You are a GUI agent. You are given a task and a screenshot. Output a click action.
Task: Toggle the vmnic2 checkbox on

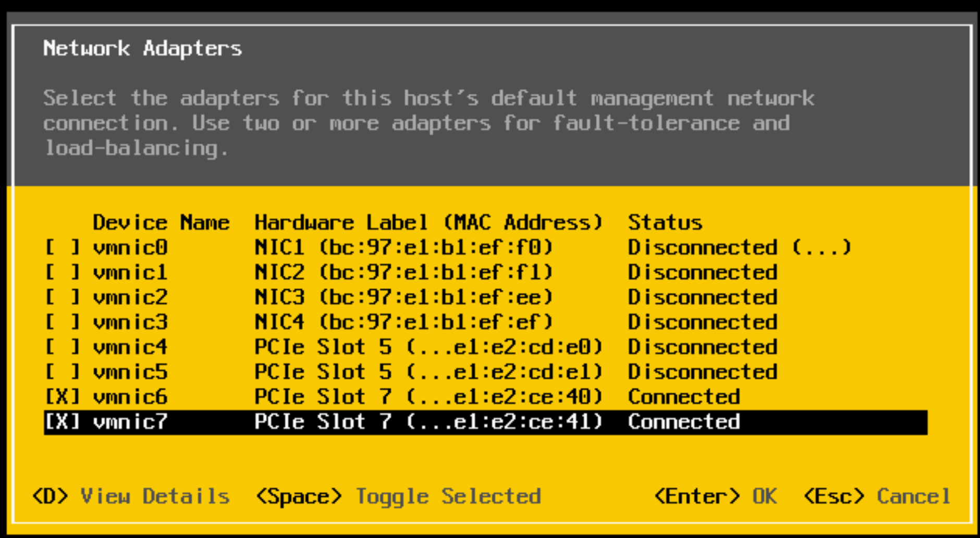pyautogui.click(x=63, y=297)
